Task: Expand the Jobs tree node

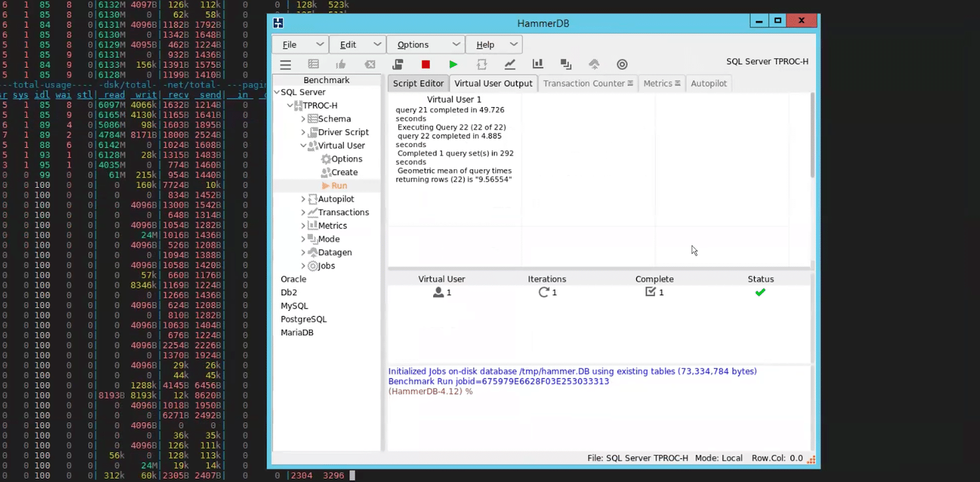Action: (x=303, y=266)
